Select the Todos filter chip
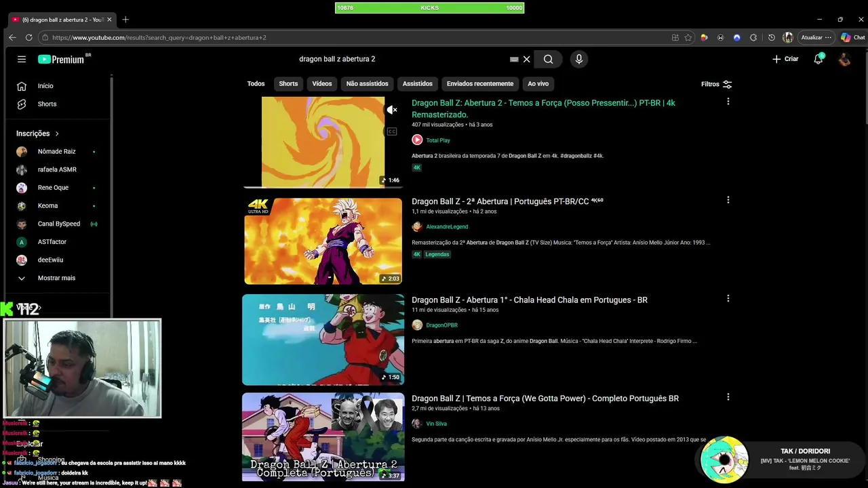This screenshot has width=868, height=488. [x=256, y=83]
